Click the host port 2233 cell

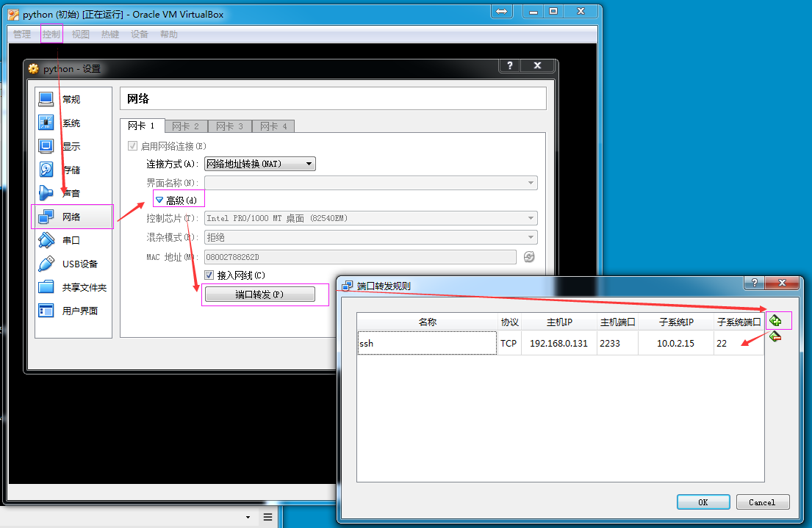[617, 343]
